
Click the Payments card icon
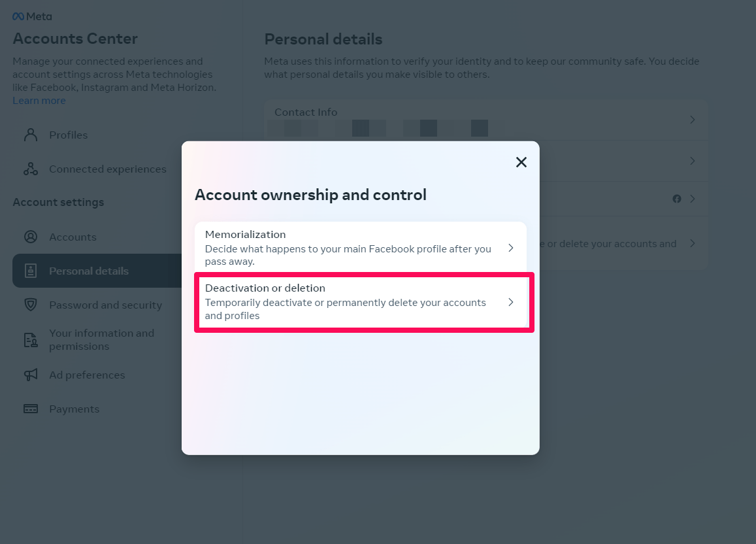31,409
